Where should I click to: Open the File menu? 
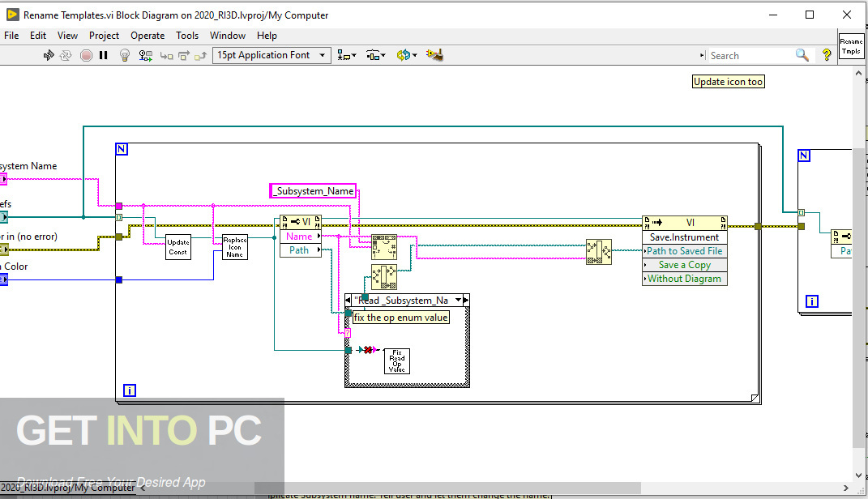pos(11,36)
